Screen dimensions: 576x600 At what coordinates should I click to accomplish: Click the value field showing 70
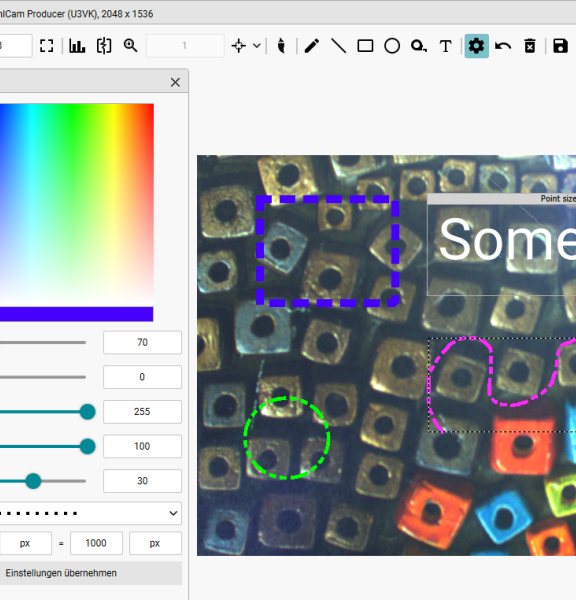point(142,342)
